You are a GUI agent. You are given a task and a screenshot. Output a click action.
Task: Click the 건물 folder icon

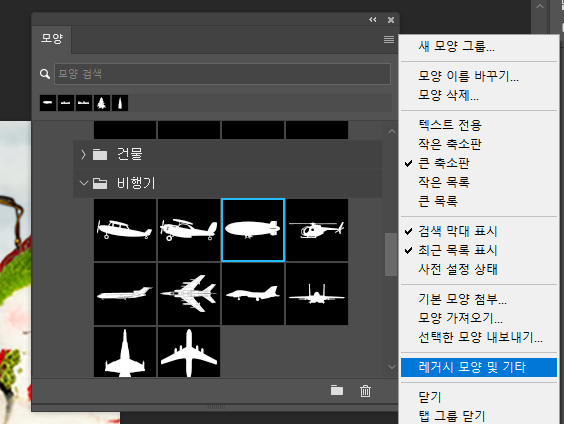pyautogui.click(x=100, y=155)
